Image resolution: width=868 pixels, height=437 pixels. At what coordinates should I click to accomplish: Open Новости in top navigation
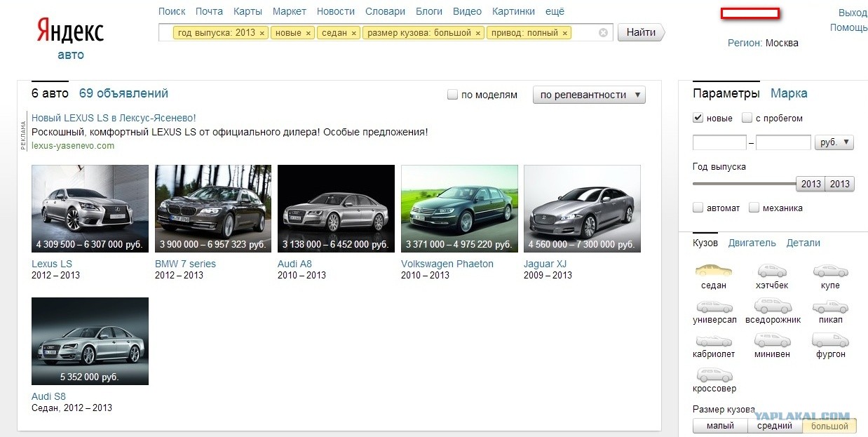(x=336, y=11)
